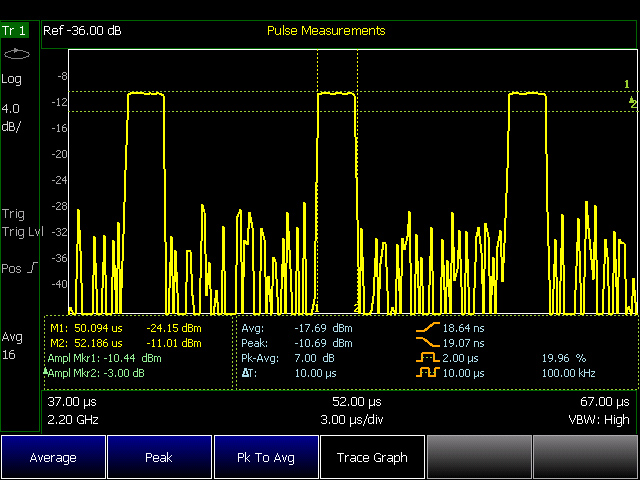Click the Avg 16 averaging count
Screen dimensions: 640x480
pos(12,345)
